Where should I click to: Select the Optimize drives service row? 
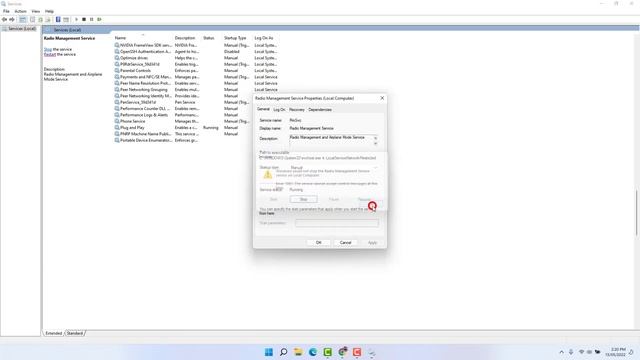(x=196, y=58)
